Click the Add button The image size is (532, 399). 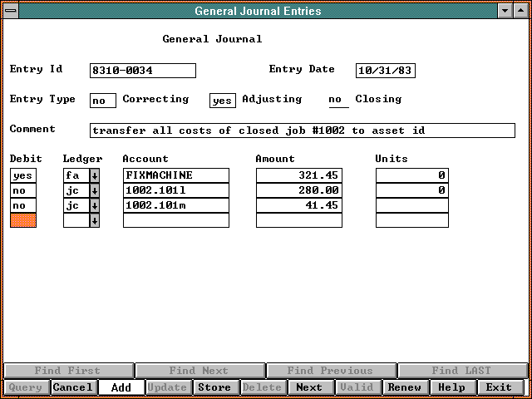121,387
